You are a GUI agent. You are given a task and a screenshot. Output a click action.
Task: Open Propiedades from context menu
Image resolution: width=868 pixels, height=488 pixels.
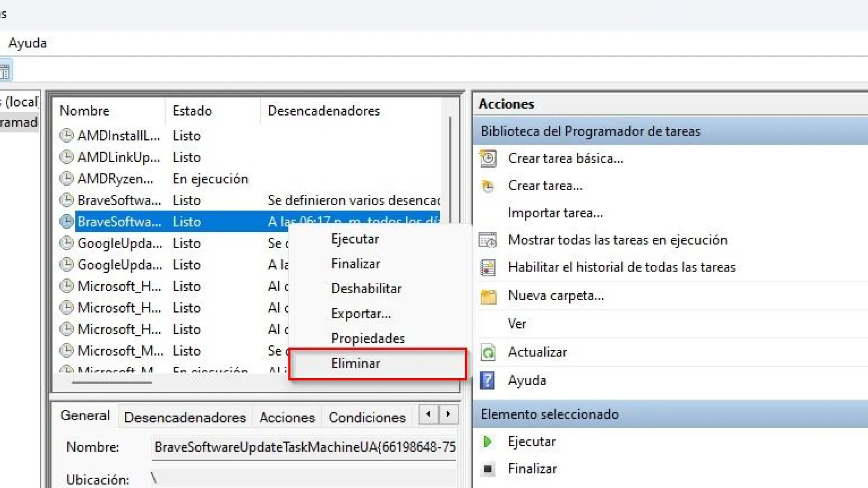coord(368,338)
